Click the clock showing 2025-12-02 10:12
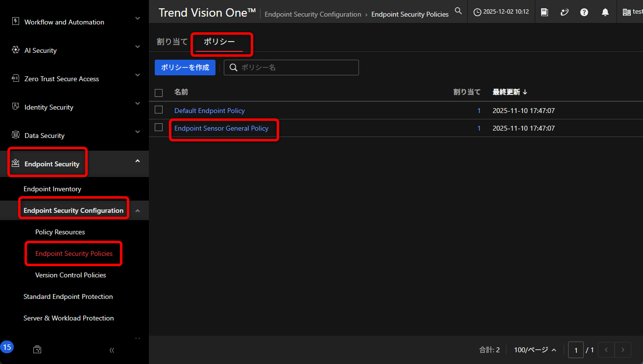Image resolution: width=643 pixels, height=364 pixels. [501, 12]
